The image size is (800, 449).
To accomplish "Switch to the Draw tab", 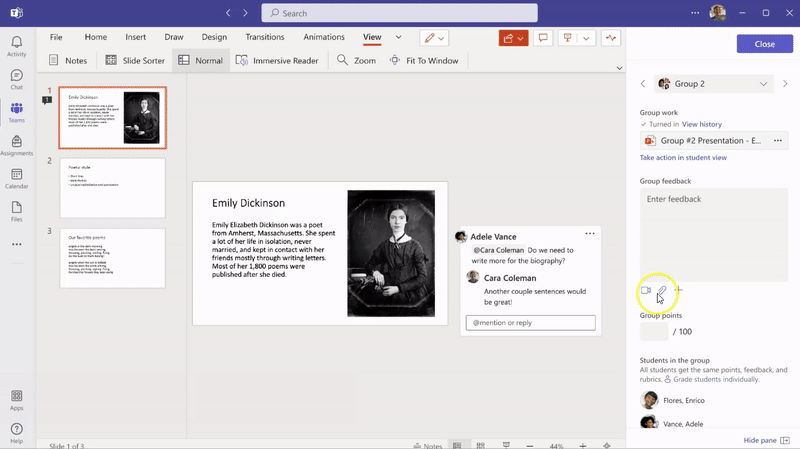I will click(x=174, y=37).
